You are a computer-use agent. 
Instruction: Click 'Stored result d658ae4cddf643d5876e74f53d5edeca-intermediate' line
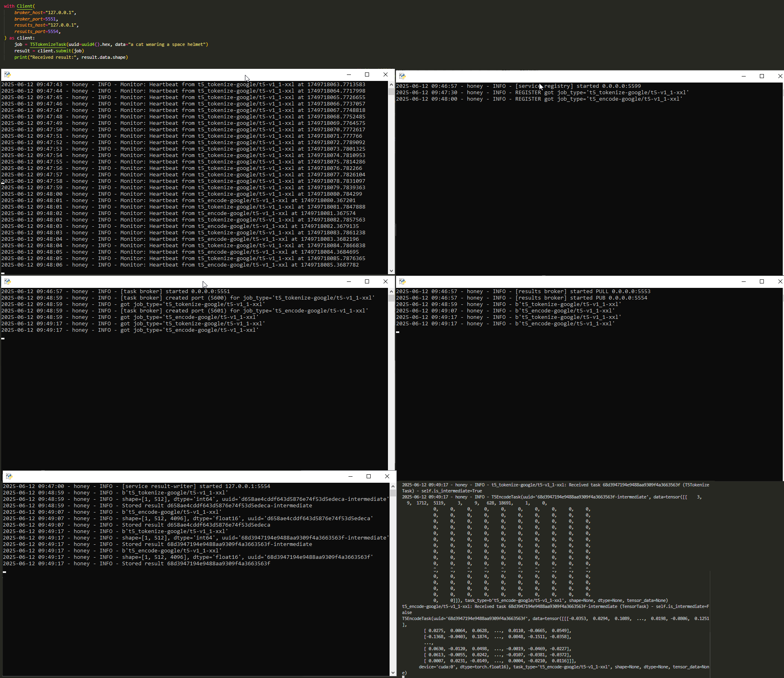[x=158, y=506]
